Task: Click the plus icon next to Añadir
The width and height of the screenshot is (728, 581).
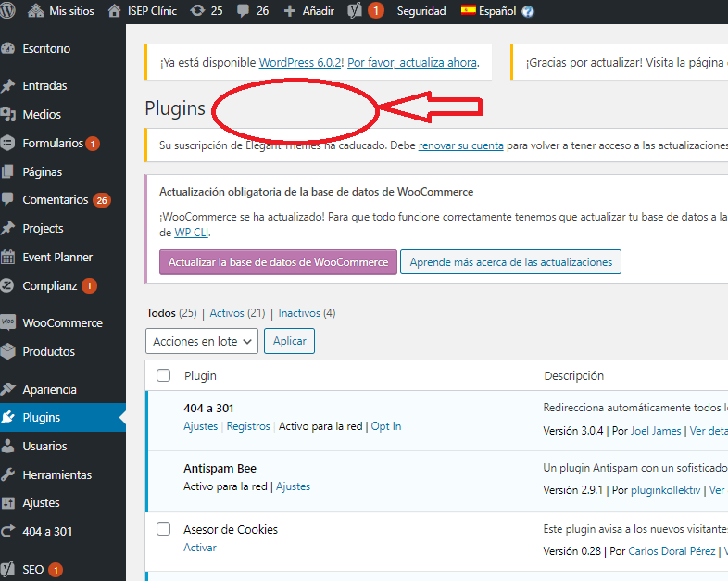Action: [289, 11]
